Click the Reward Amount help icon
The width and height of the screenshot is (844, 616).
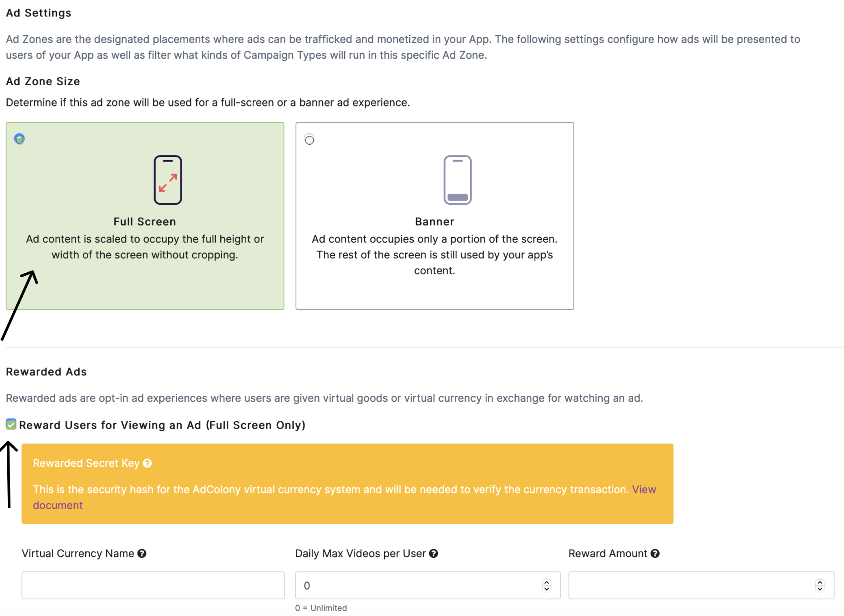pyautogui.click(x=655, y=554)
